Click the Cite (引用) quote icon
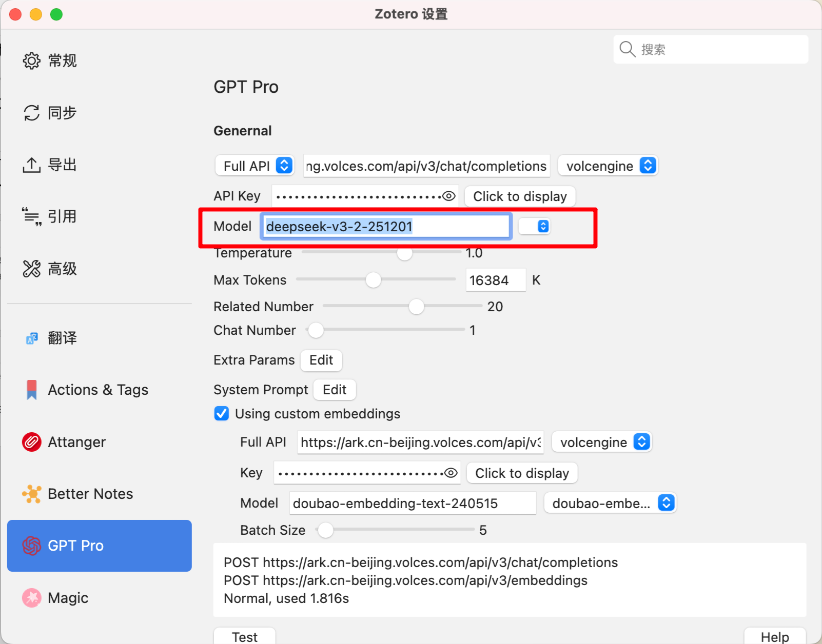The image size is (822, 644). click(31, 217)
